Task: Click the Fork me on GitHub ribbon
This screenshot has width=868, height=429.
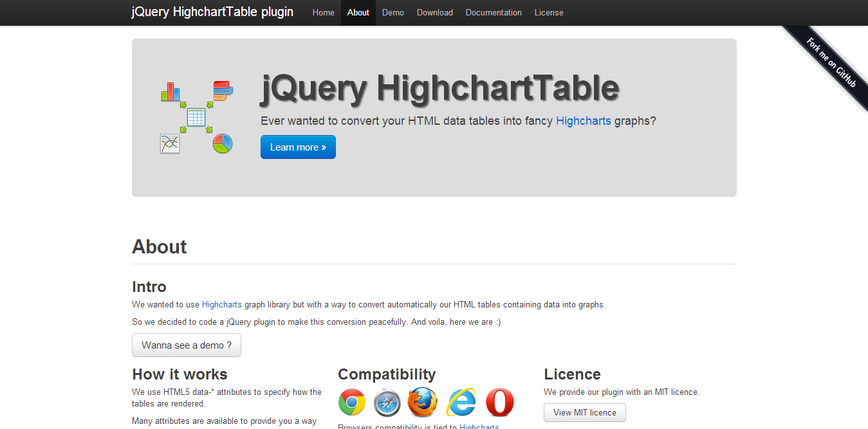Action: tap(830, 62)
